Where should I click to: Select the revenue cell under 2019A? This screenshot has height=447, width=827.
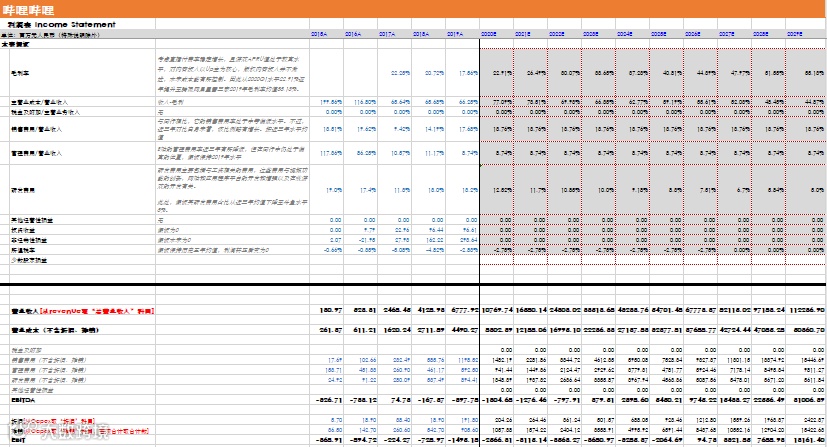pyautogui.click(x=463, y=310)
